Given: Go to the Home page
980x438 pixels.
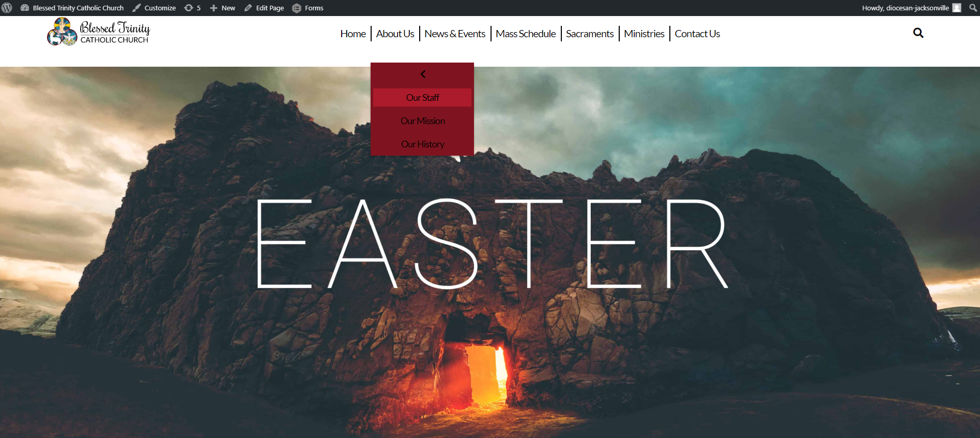Looking at the screenshot, I should [353, 34].
